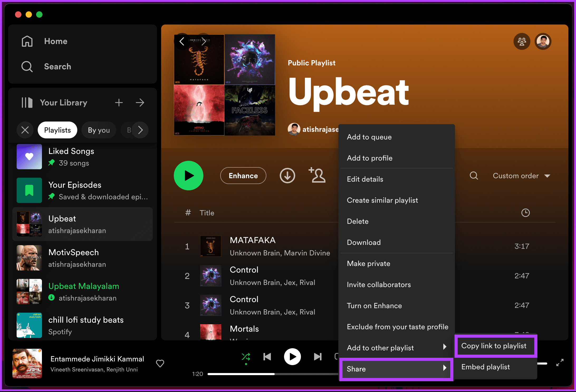Play the Upbeat playlist with the green button
Screen dimensions: 576x392
coord(189,176)
